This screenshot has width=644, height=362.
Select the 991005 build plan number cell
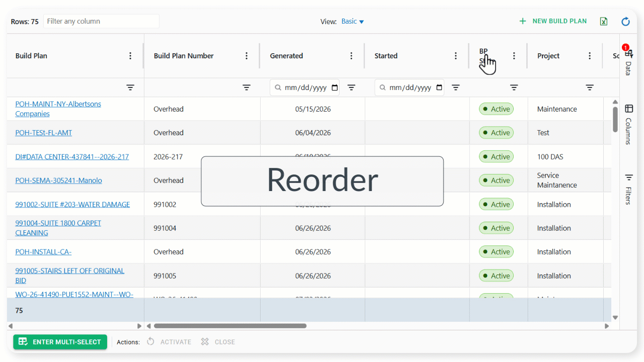(202, 276)
